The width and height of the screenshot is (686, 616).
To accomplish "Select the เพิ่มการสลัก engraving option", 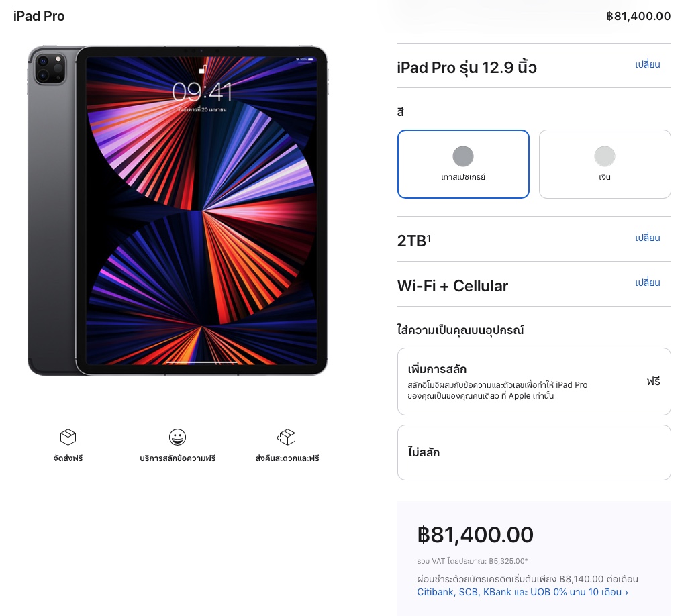I will coord(534,381).
